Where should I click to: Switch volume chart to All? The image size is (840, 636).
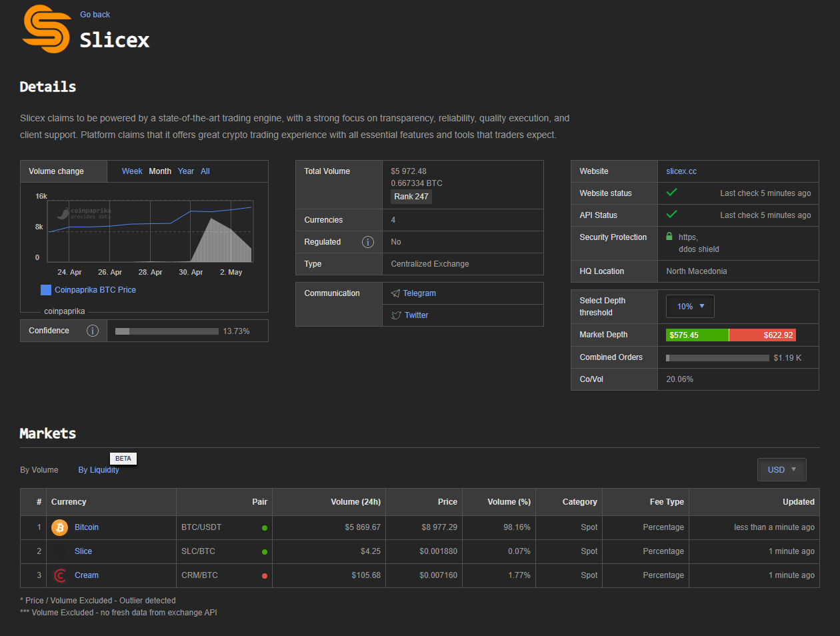[205, 171]
